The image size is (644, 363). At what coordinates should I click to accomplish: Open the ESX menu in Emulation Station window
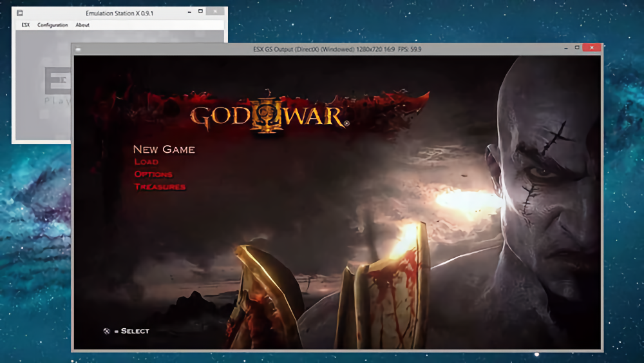coord(26,25)
